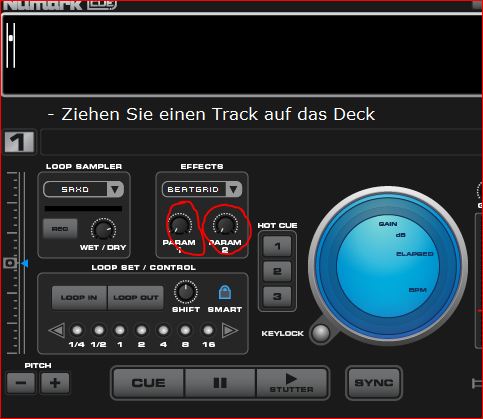Click the loop SHIFT knob
483x419 pixels.
[x=186, y=292]
